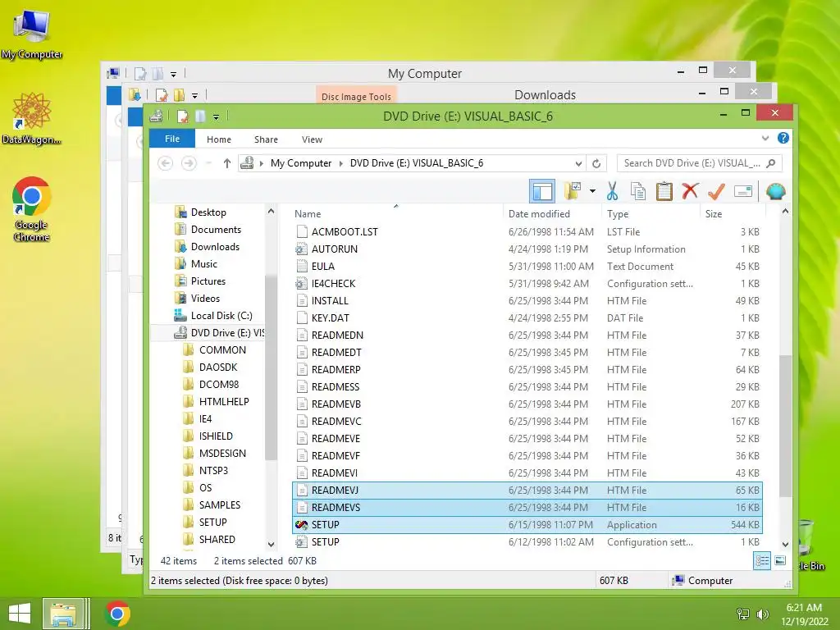The height and width of the screenshot is (630, 840).
Task: Open the recent locations dropdown arrow
Action: (x=208, y=163)
